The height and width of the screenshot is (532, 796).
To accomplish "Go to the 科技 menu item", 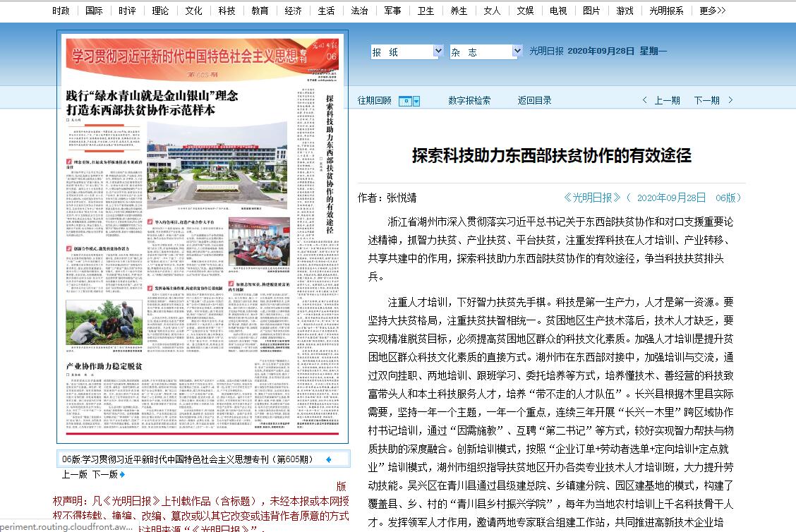I will (x=227, y=11).
